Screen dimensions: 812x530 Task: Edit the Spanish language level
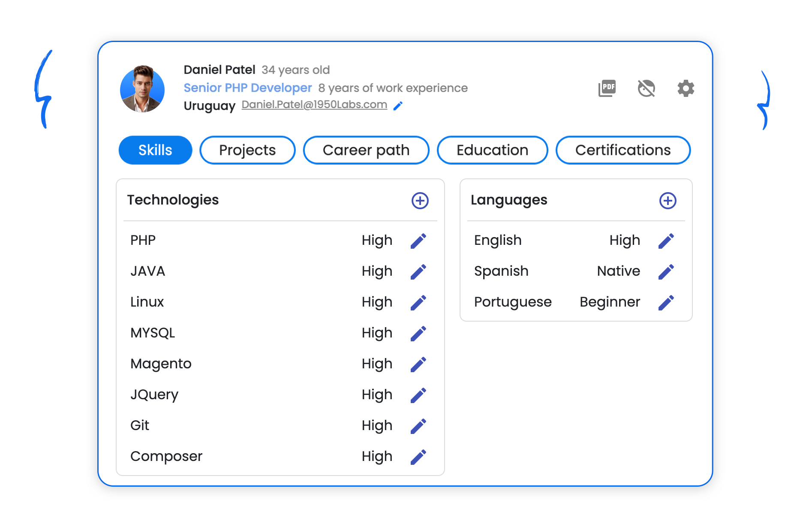(x=666, y=272)
